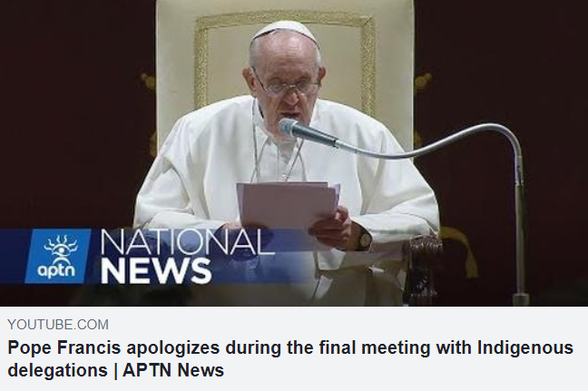
Task: Open the Pope Francis apologizes headline link
Action: pyautogui.click(x=290, y=358)
